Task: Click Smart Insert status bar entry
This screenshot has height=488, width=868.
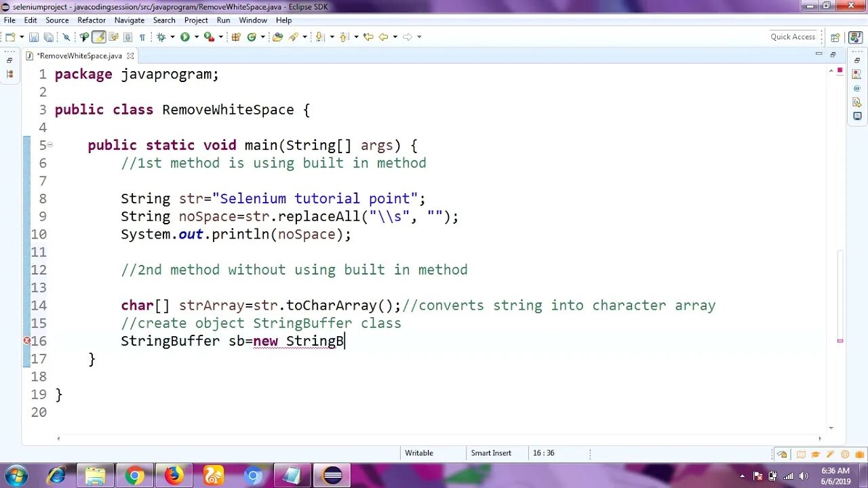Action: [491, 453]
